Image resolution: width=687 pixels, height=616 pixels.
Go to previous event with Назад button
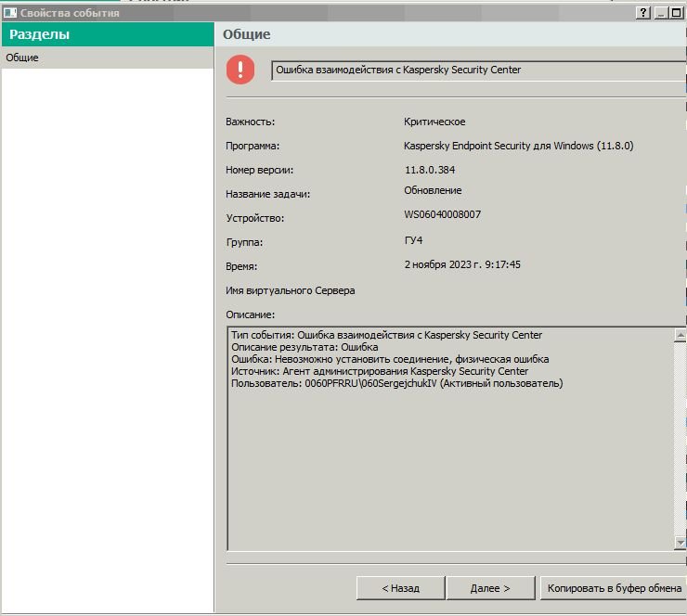[x=400, y=588]
